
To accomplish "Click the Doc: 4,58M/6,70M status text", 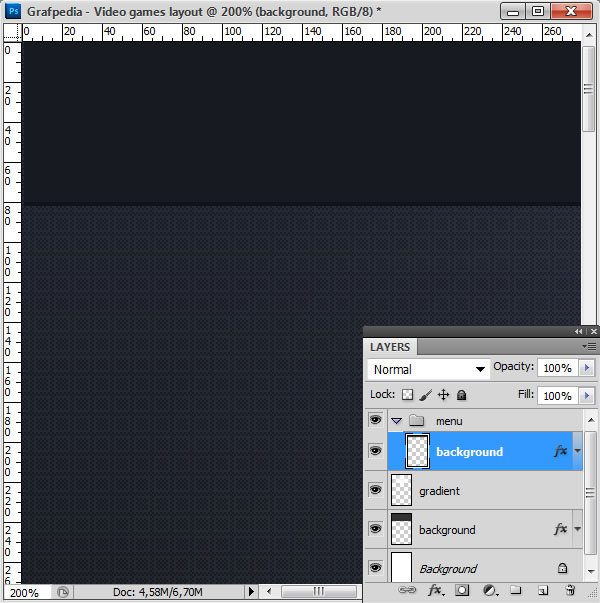I will pyautogui.click(x=157, y=592).
